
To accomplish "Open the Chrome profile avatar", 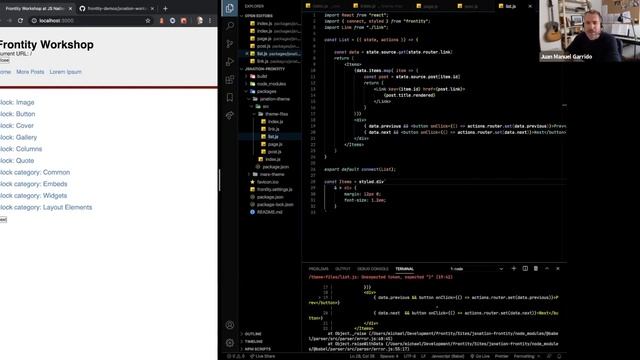I will point(200,20).
